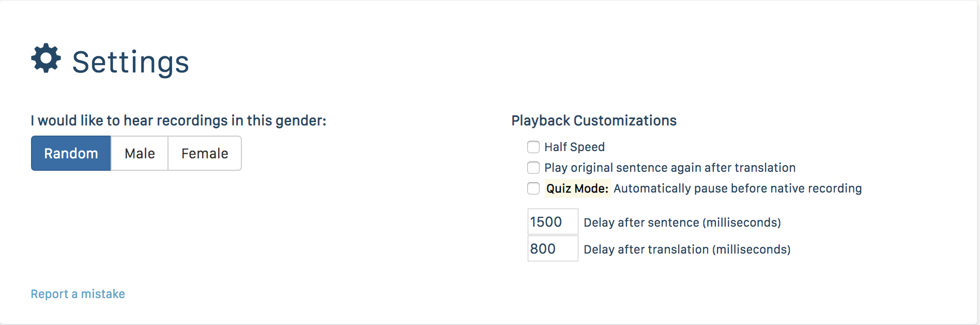The image size is (980, 325).
Task: Click the Half Speed label text
Action: coord(574,147)
